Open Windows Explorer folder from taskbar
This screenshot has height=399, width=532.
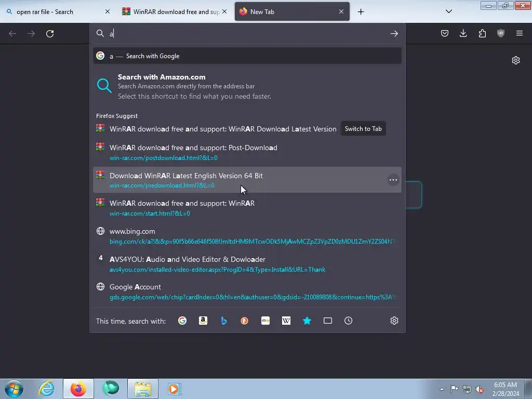point(143,389)
